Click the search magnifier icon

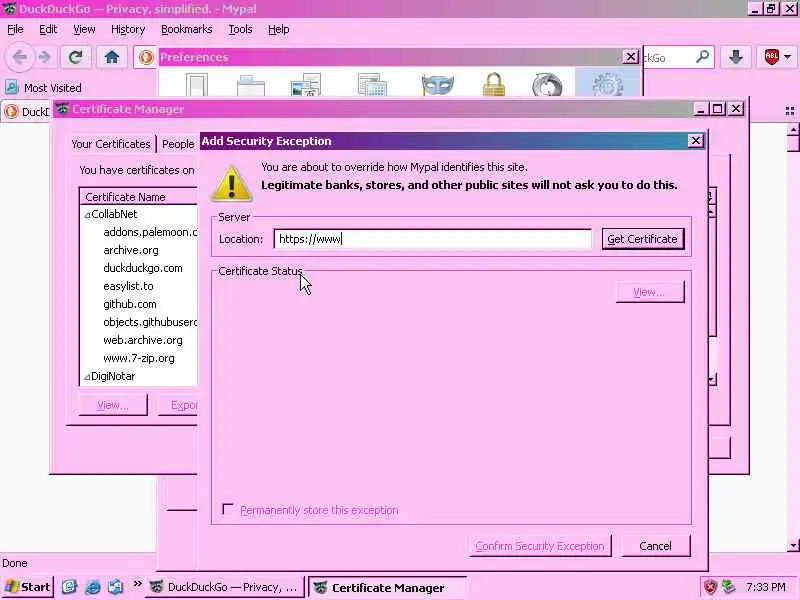[703, 57]
